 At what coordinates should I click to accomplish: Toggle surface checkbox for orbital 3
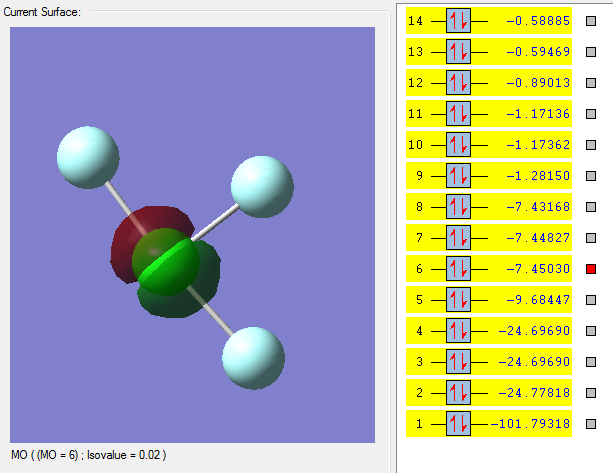tap(591, 362)
